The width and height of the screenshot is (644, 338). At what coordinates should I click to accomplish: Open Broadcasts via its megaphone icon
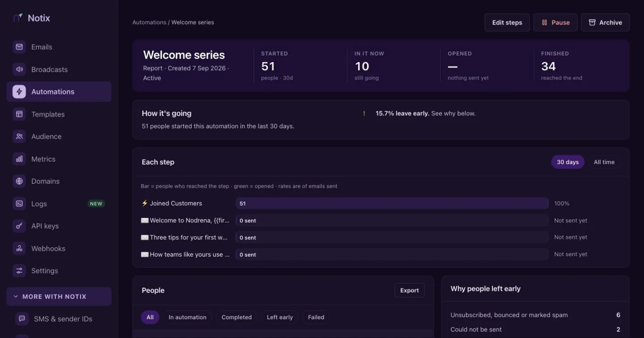click(19, 69)
